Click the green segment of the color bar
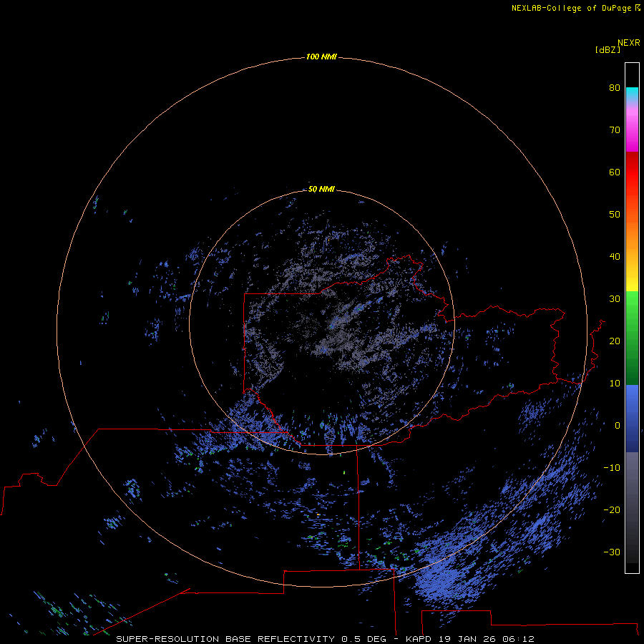Viewport: 644px width, 644px height. pyautogui.click(x=632, y=338)
